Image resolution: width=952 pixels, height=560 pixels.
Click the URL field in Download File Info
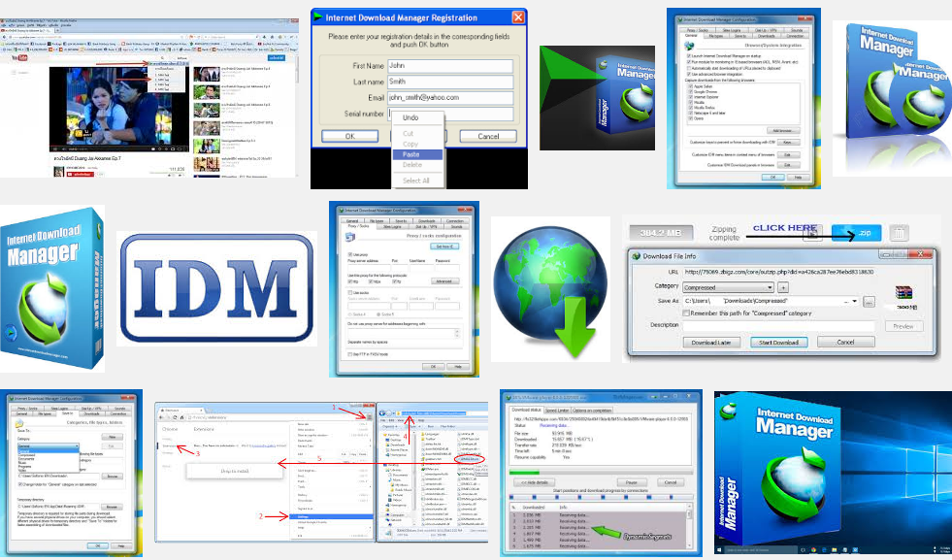[778, 272]
